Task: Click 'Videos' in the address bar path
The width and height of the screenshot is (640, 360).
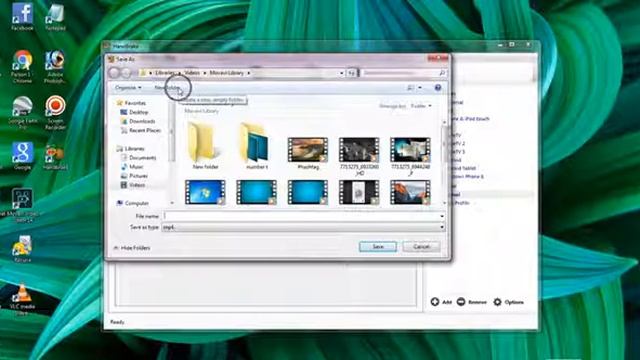Action: (x=192, y=73)
